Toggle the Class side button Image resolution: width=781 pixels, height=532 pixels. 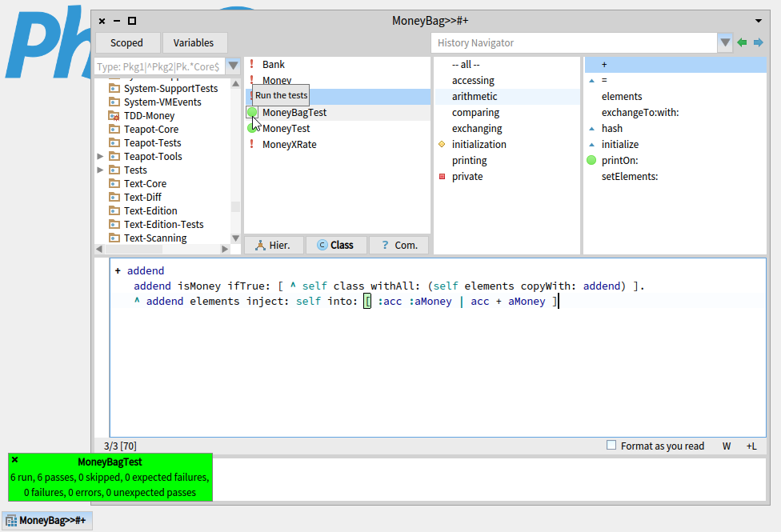(335, 245)
